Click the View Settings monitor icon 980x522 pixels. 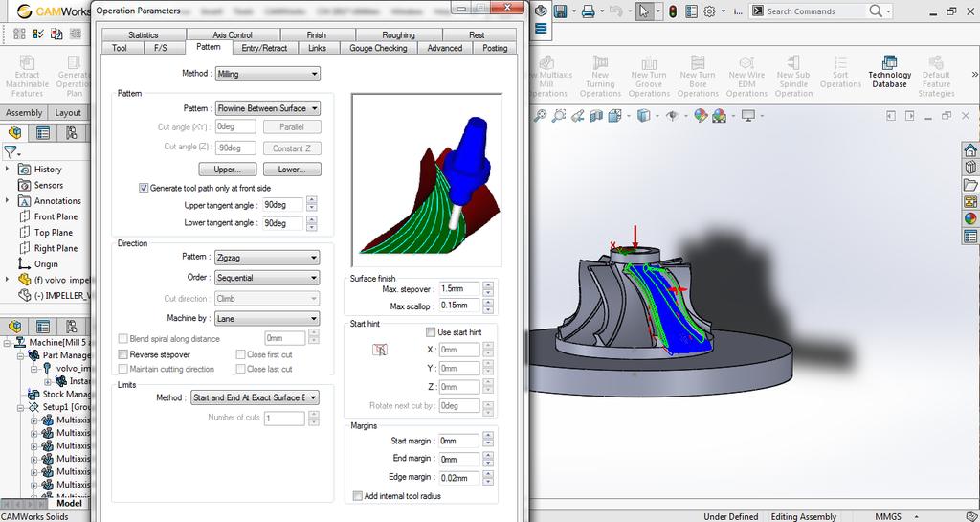point(748,116)
